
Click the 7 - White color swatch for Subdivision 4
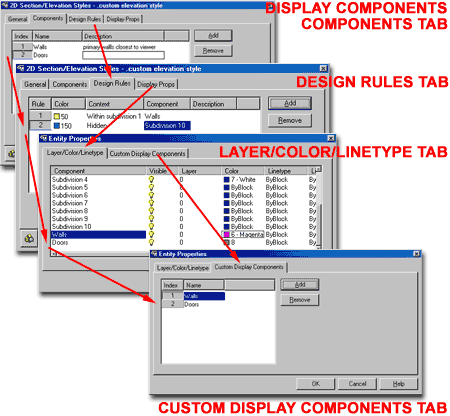(x=227, y=180)
